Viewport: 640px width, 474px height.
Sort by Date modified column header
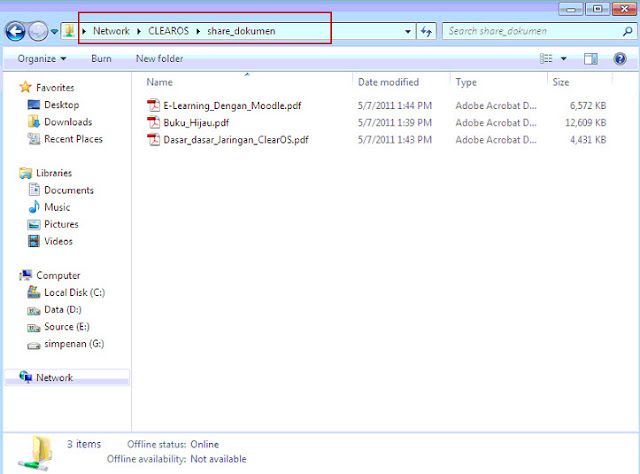tap(388, 82)
